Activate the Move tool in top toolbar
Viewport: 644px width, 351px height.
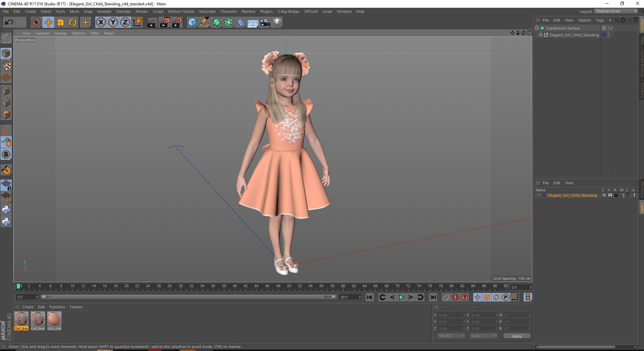[x=48, y=23]
